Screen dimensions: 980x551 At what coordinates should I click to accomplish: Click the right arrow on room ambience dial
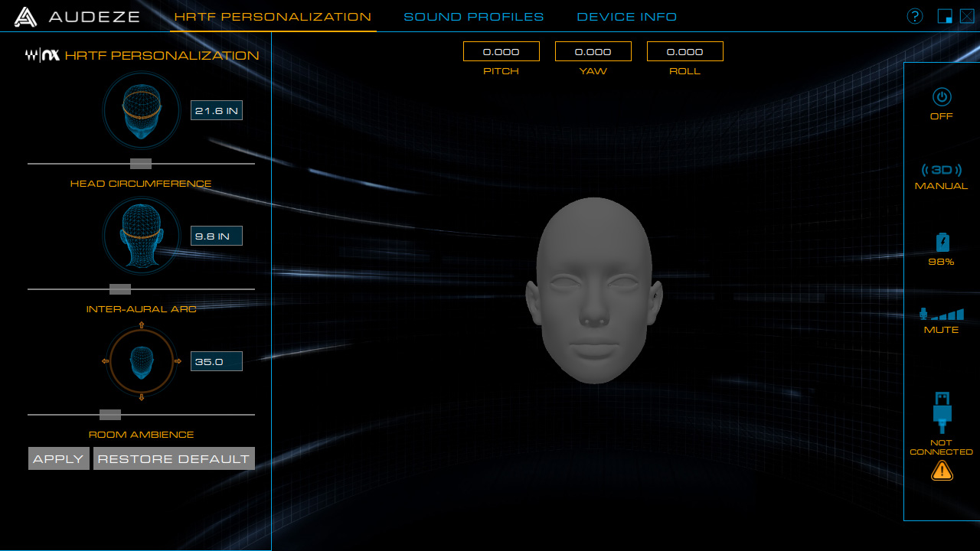pos(178,361)
